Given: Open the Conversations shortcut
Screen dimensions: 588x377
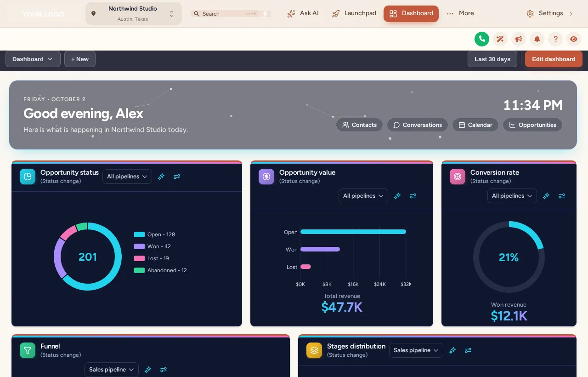Looking at the screenshot, I should 418,125.
